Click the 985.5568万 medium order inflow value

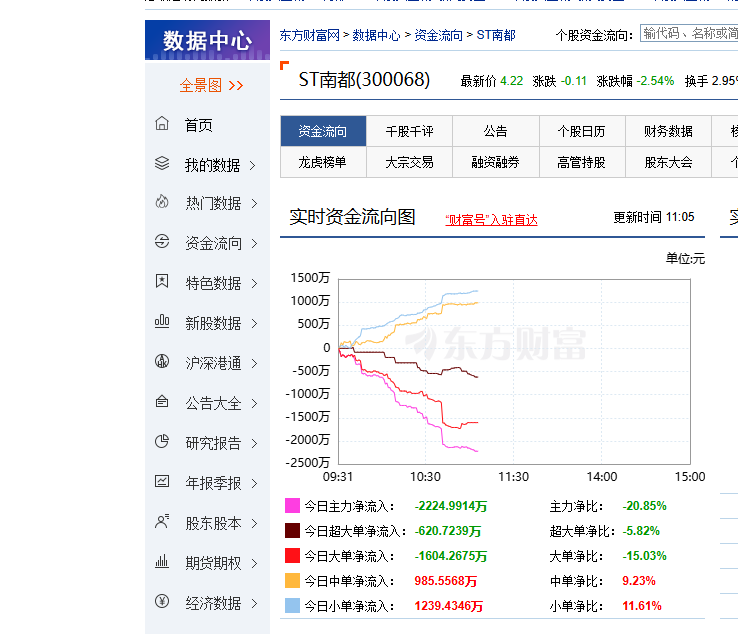point(445,581)
